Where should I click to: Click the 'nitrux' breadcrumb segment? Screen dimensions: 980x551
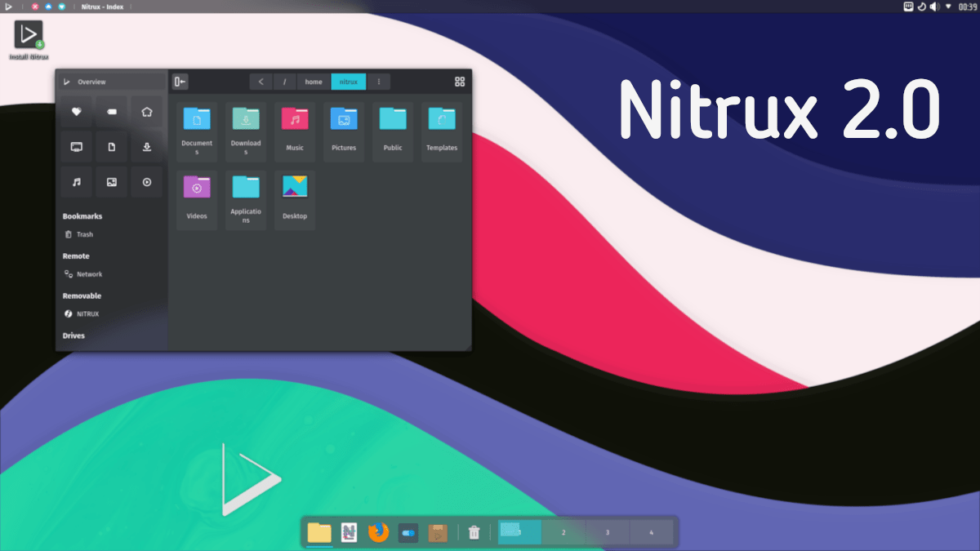(349, 82)
